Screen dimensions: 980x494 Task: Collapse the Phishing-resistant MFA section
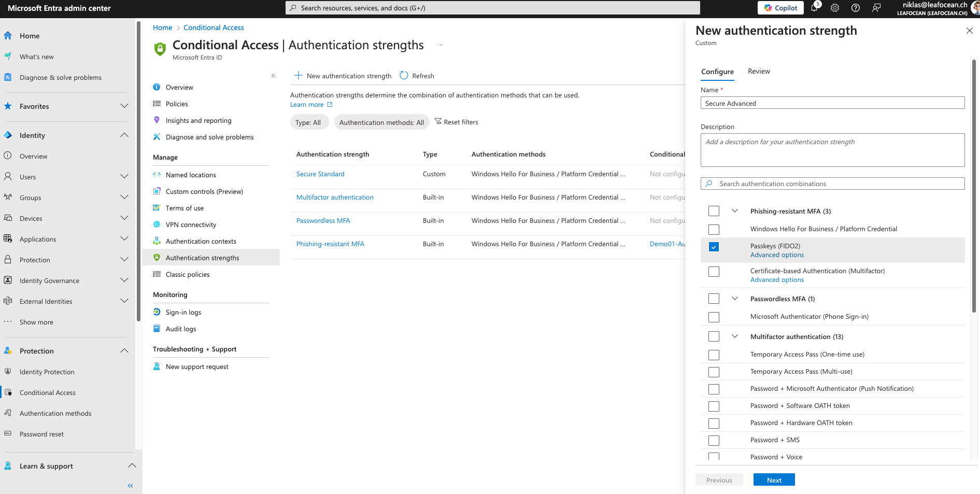[x=735, y=211]
